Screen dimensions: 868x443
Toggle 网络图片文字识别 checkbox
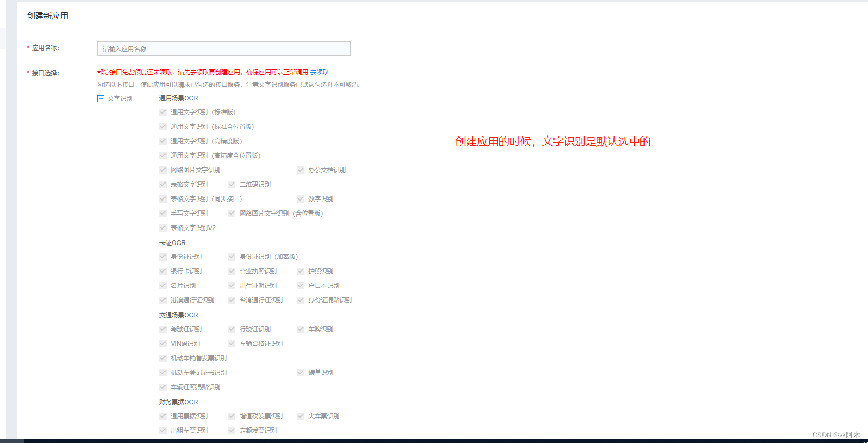(x=163, y=170)
